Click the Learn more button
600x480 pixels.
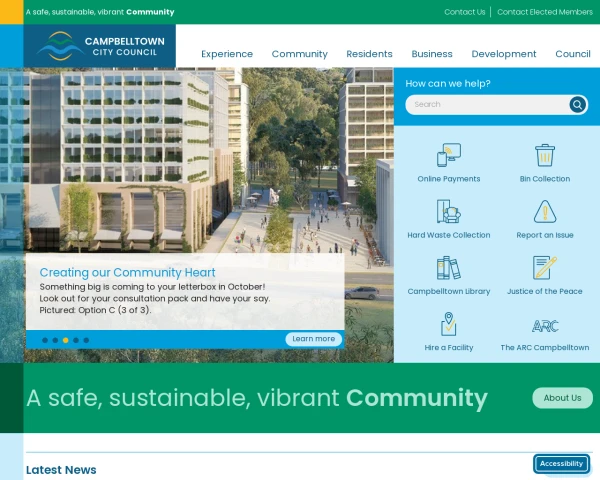(x=313, y=339)
